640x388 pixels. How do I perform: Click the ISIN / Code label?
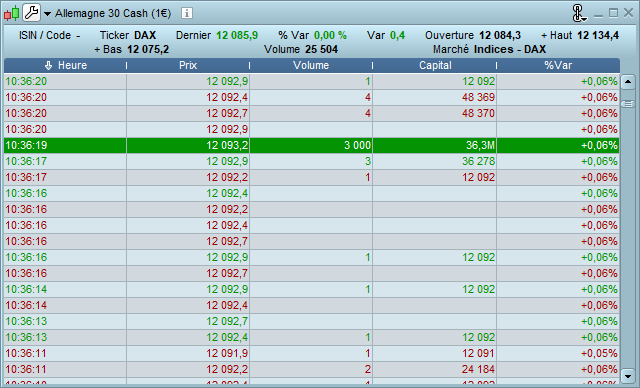[x=45, y=35]
